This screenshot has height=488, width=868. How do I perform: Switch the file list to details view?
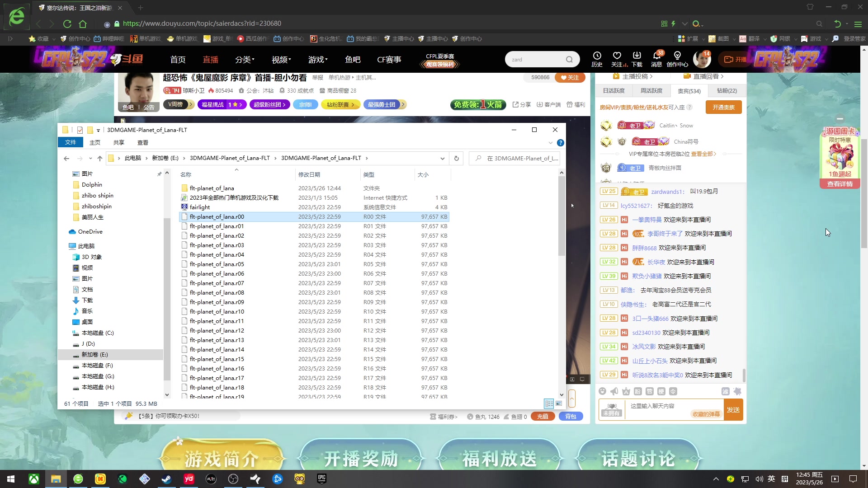pyautogui.click(x=550, y=403)
